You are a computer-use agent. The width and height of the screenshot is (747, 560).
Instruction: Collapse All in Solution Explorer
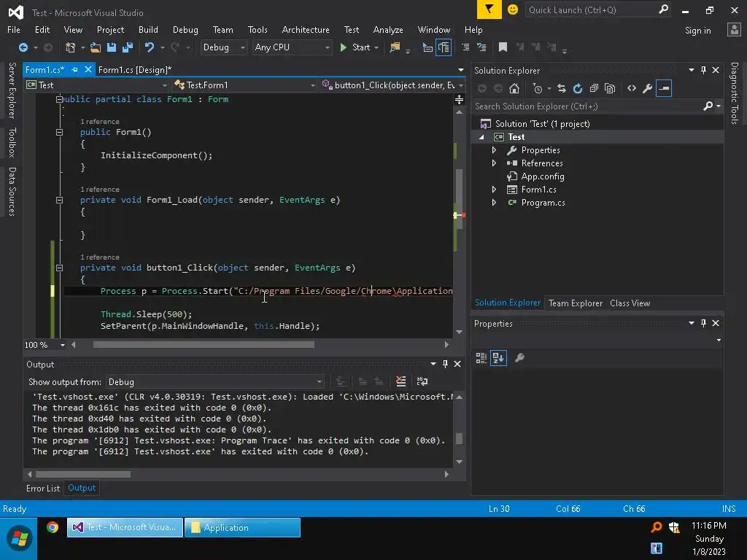coord(594,88)
